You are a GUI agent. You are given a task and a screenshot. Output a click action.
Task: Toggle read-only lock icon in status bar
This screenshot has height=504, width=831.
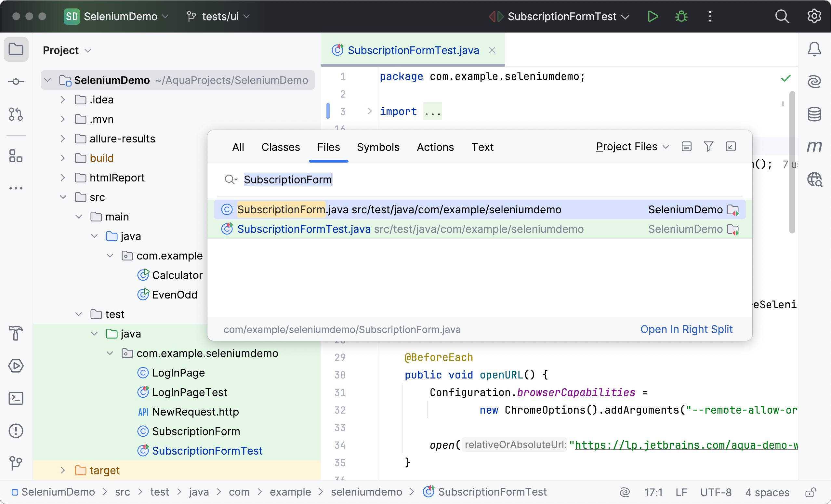[811, 492]
